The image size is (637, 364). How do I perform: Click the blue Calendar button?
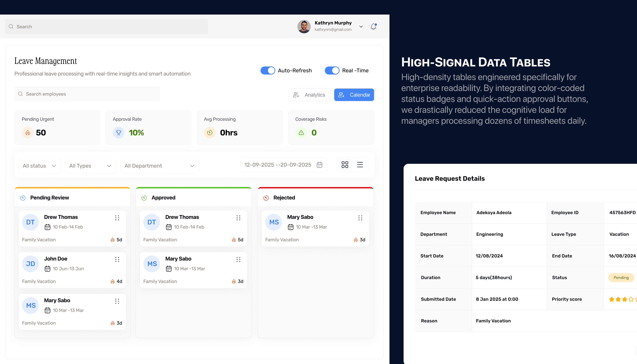click(354, 95)
